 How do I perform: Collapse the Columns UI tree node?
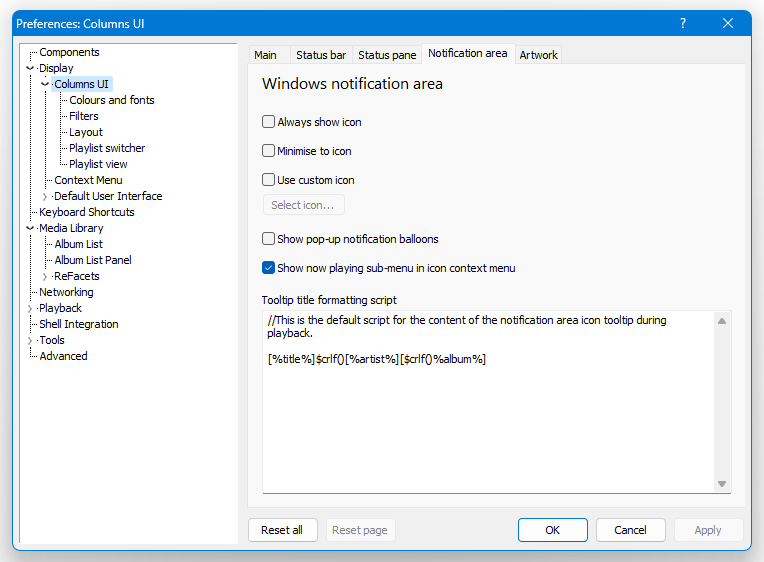(x=45, y=84)
